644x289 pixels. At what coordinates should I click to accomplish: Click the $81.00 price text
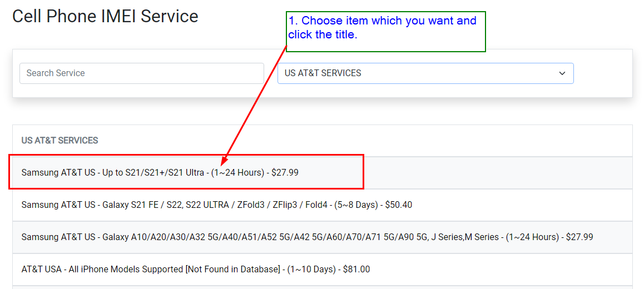pyautogui.click(x=356, y=270)
